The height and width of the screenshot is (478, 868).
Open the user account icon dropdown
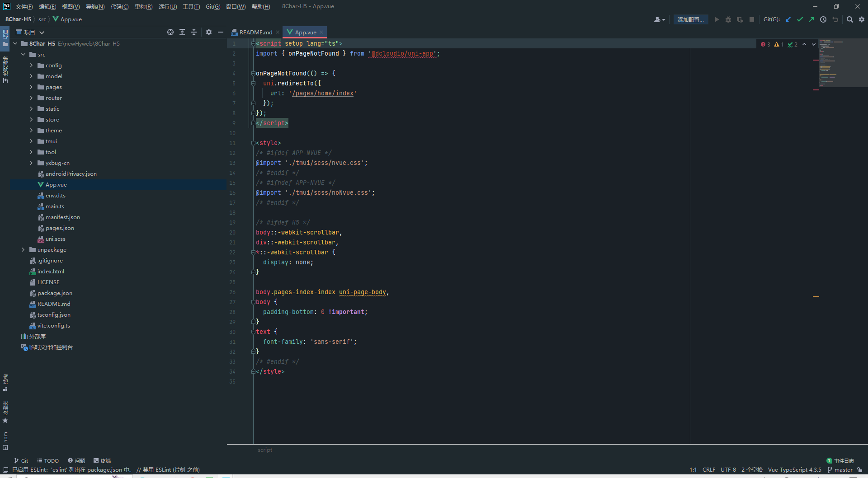point(660,19)
